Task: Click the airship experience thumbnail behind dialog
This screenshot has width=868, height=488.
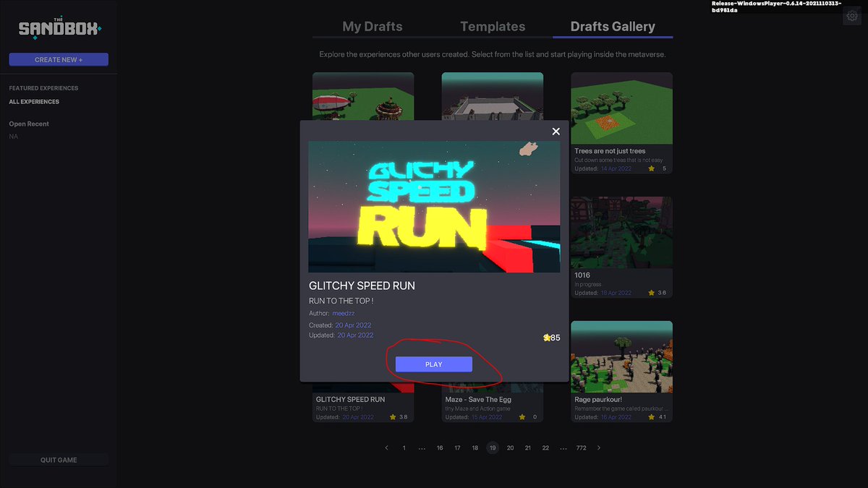Action: coord(363,96)
